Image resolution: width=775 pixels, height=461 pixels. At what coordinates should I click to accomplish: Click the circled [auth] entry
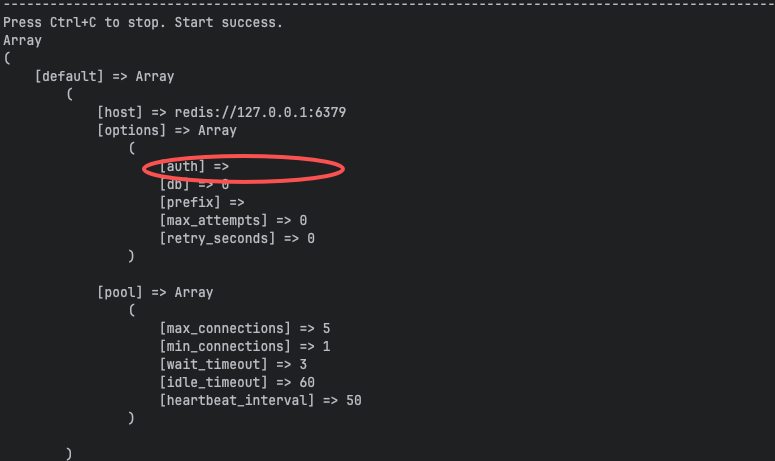click(x=182, y=166)
